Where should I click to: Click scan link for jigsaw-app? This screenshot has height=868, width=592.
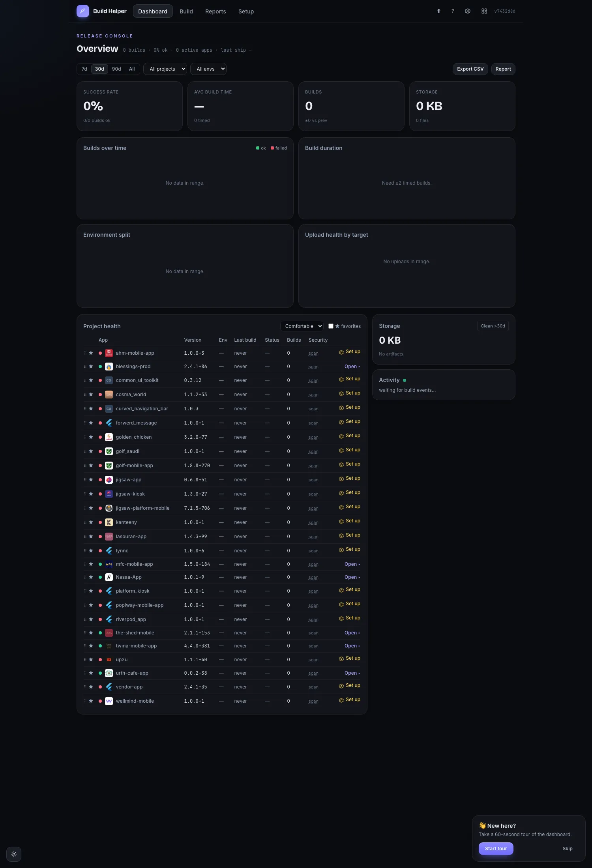[x=313, y=480]
